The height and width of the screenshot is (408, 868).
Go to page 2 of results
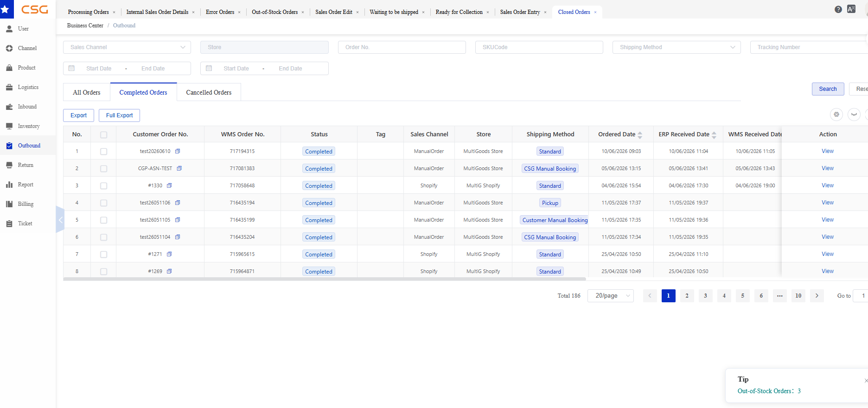pyautogui.click(x=687, y=296)
